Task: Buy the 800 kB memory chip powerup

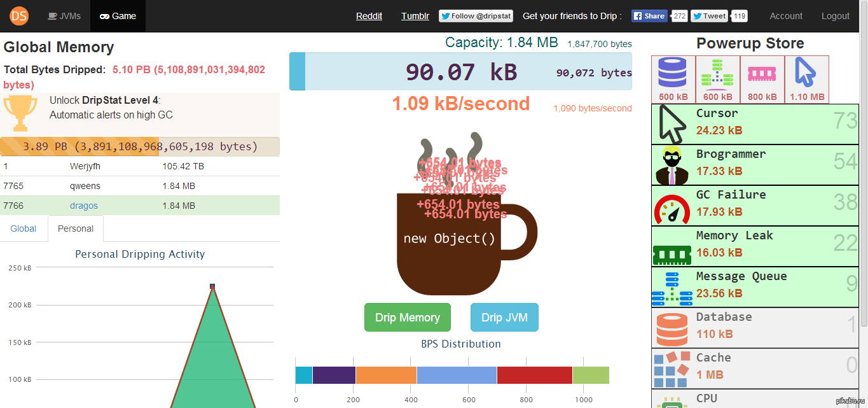Action: [x=762, y=79]
